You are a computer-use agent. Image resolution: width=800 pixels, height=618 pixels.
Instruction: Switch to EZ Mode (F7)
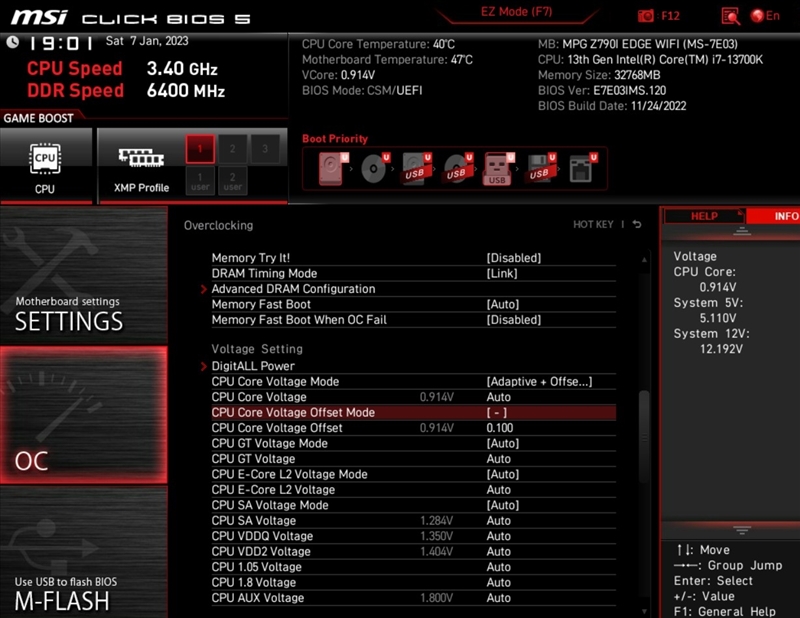click(516, 12)
